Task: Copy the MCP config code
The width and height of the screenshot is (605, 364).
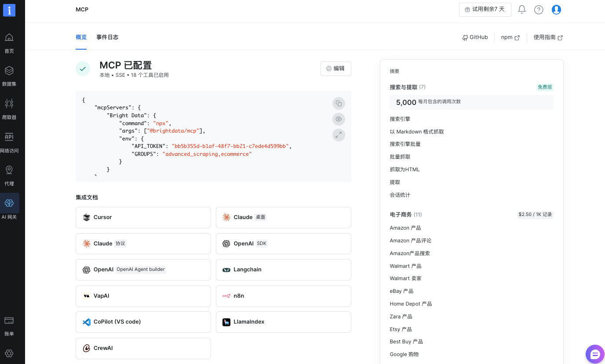Action: click(339, 104)
